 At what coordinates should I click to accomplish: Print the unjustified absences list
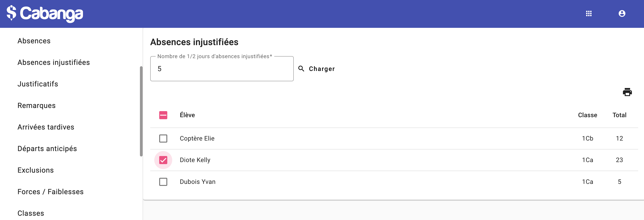click(x=627, y=92)
